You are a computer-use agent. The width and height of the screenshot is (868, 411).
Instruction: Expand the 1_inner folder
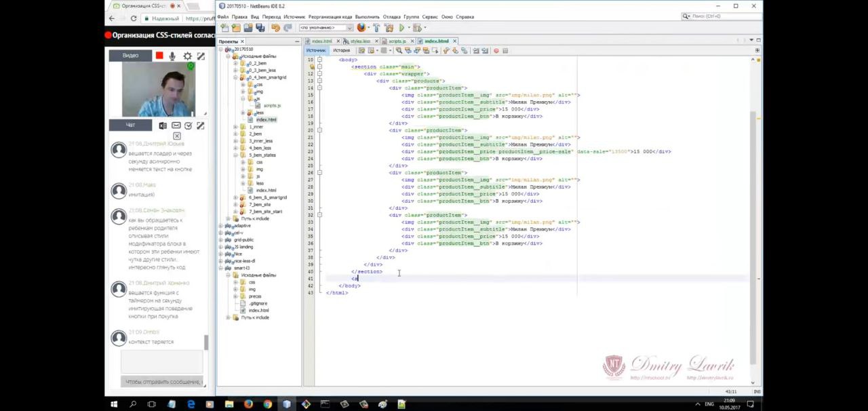coord(235,127)
